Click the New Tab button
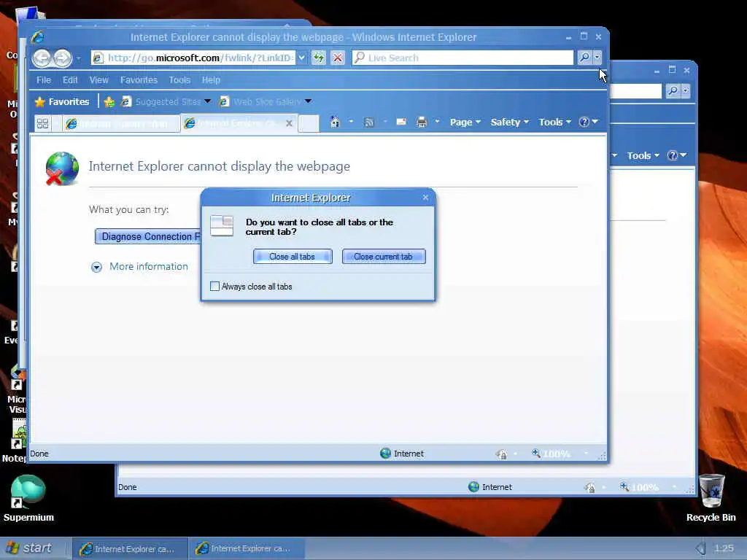Viewport: 747px width, 560px height. pos(309,124)
